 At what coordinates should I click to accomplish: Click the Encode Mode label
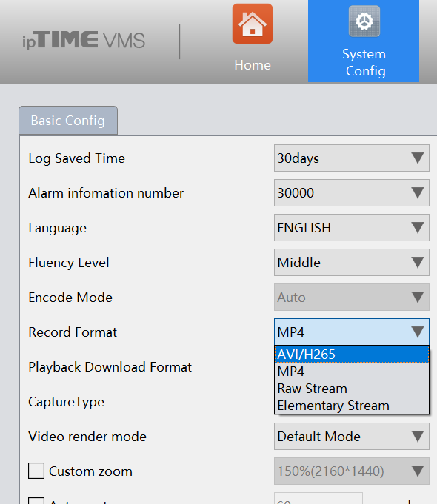70,298
